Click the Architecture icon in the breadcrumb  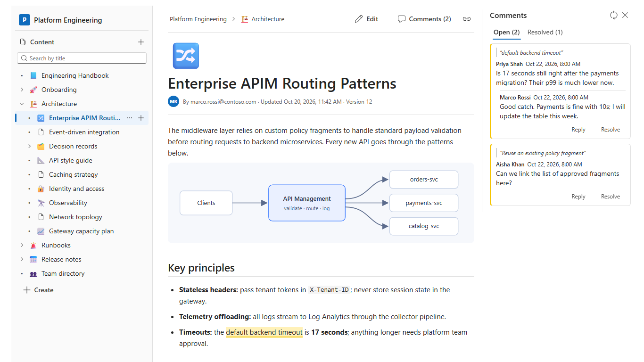pyautogui.click(x=245, y=19)
